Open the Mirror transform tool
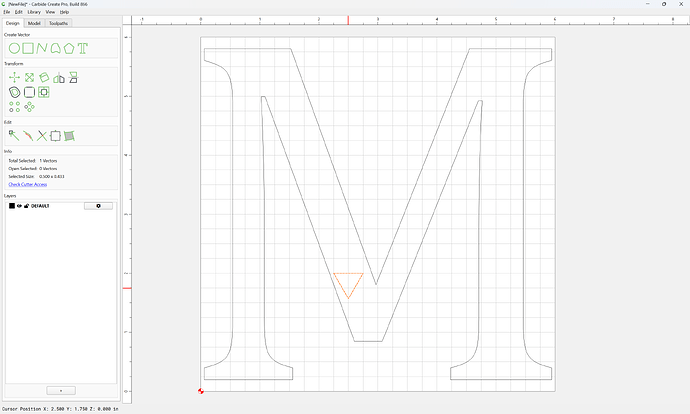The height and width of the screenshot is (414, 690). (59, 78)
